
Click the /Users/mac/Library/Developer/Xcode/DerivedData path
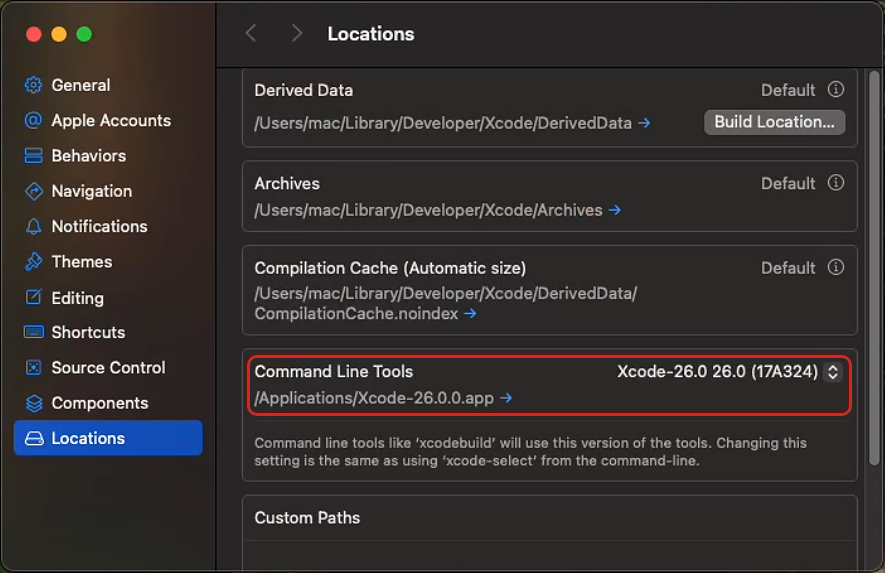[x=443, y=123]
